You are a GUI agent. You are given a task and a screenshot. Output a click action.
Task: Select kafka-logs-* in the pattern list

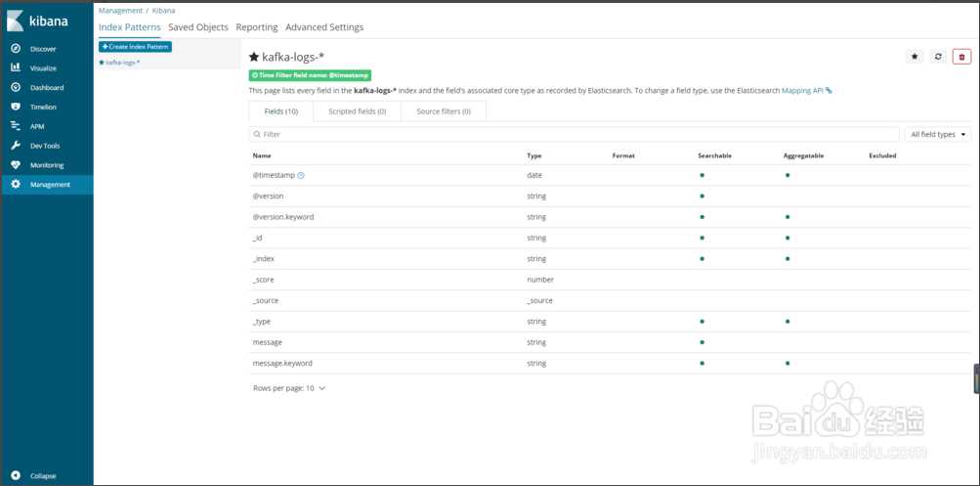(x=122, y=63)
